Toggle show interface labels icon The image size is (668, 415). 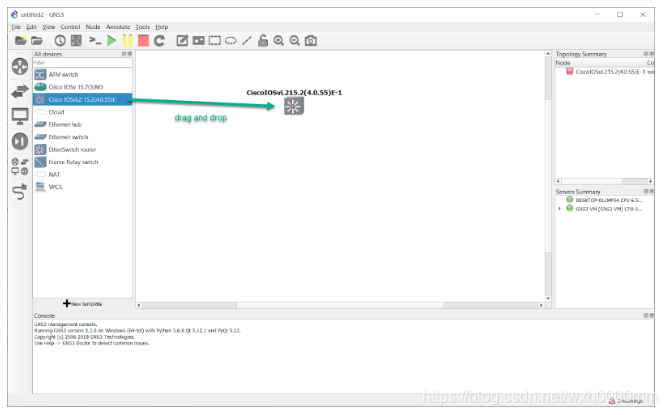(76, 40)
